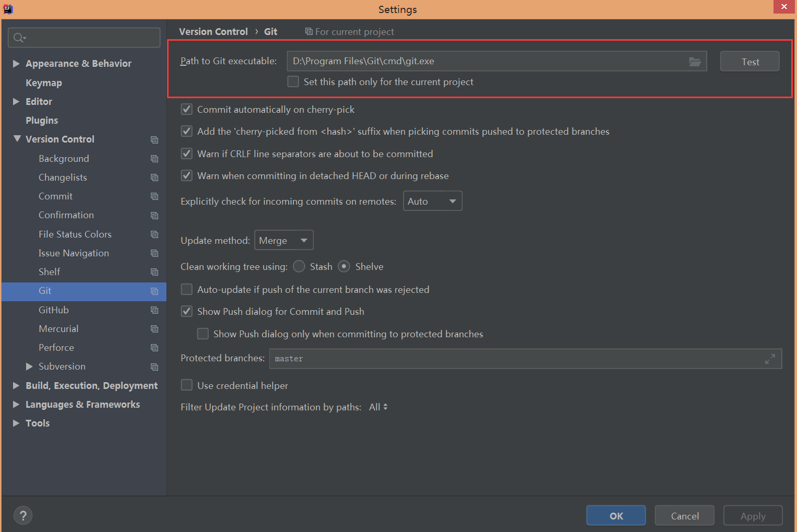Enable 'Use credential helper' checkbox

[x=186, y=385]
